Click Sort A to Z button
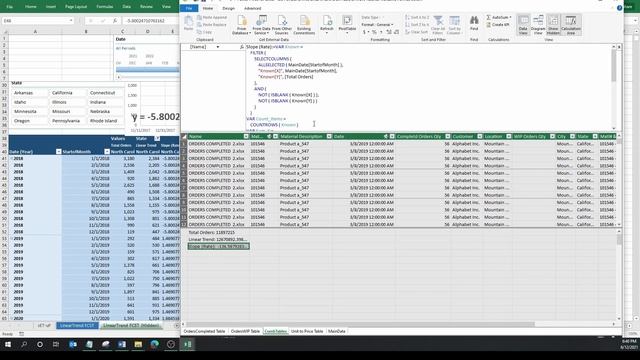640x360 pixels. (417, 18)
